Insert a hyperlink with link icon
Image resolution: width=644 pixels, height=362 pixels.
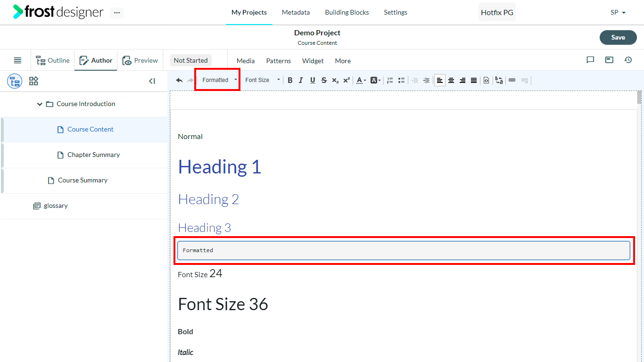512,80
